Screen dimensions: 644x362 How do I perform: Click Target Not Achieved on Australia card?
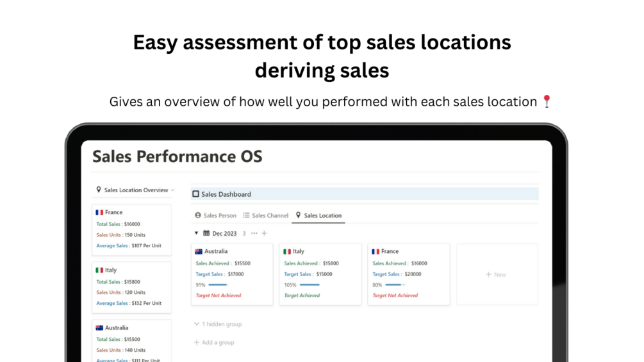[x=219, y=295]
